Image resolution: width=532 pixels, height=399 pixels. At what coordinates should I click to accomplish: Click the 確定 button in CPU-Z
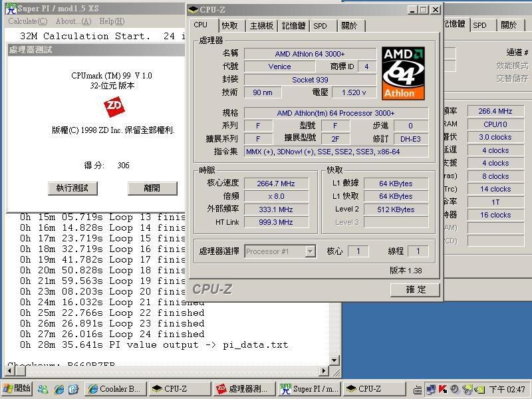[x=415, y=290]
